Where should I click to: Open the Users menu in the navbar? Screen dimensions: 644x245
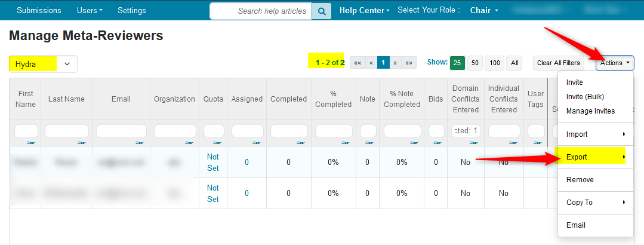(x=90, y=11)
